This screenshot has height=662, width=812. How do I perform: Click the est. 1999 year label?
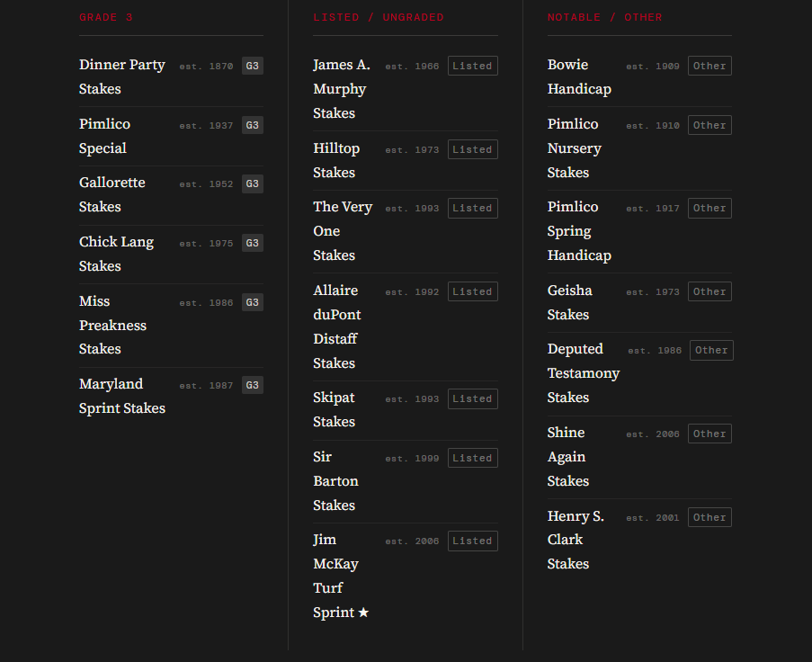coord(412,458)
